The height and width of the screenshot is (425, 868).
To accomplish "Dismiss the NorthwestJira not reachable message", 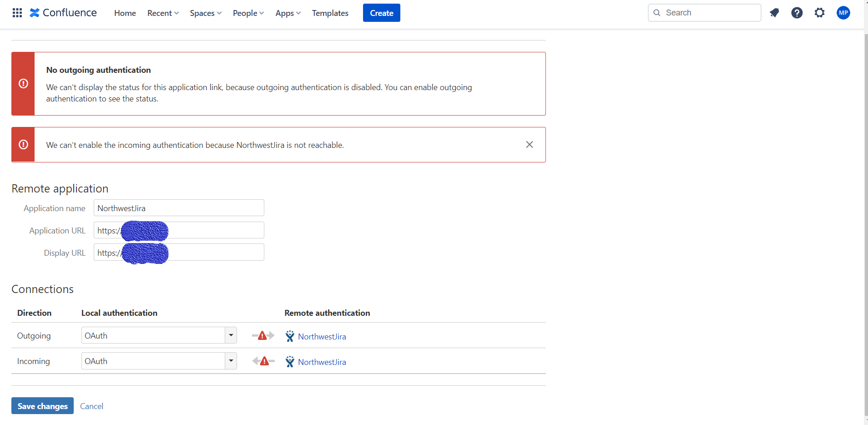I will click(530, 145).
